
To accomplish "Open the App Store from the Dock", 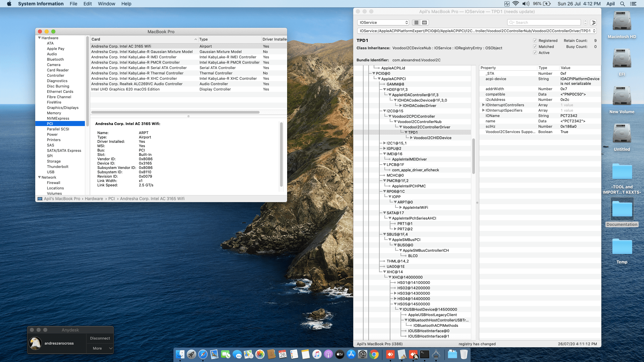I will pyautogui.click(x=351, y=354).
